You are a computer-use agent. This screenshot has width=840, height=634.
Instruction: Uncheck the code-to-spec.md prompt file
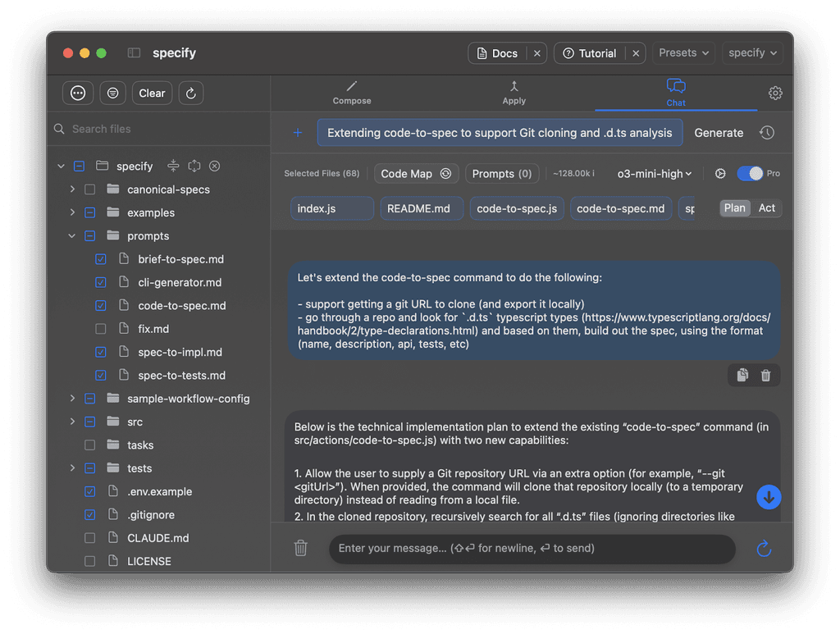point(100,305)
